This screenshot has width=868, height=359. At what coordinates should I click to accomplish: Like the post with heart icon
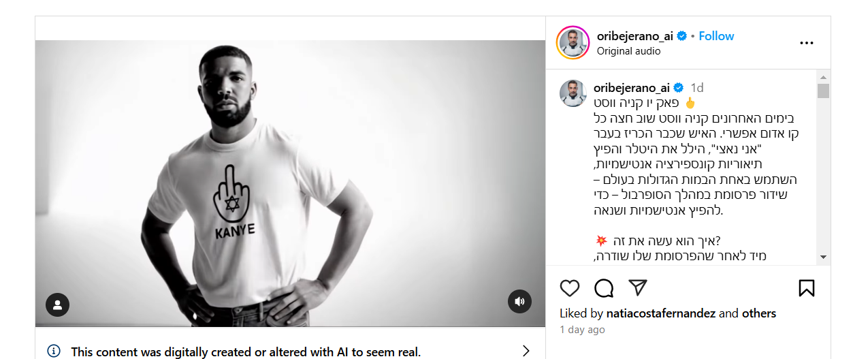pos(570,288)
